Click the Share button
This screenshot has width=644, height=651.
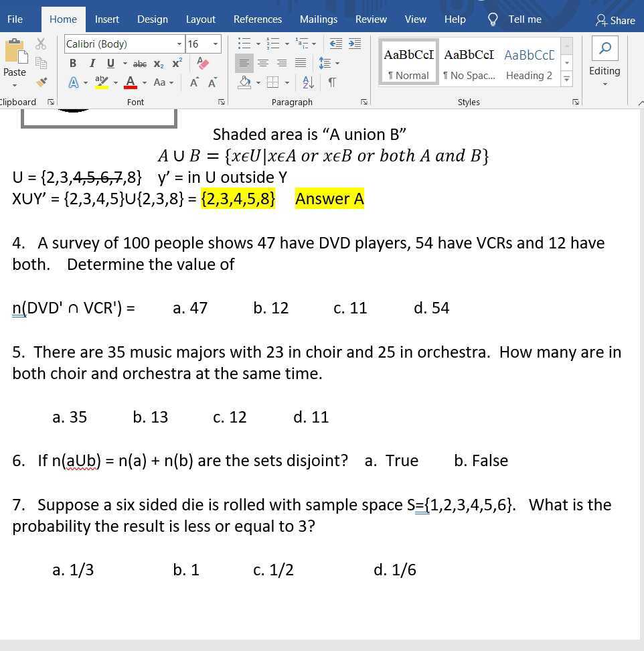[x=615, y=20]
